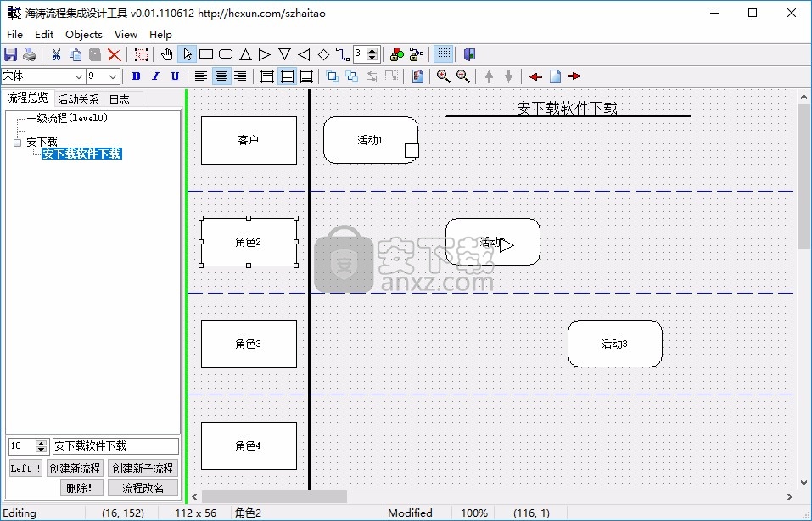Activate the red dashed select-all tool
The width and height of the screenshot is (812, 521).
click(141, 54)
